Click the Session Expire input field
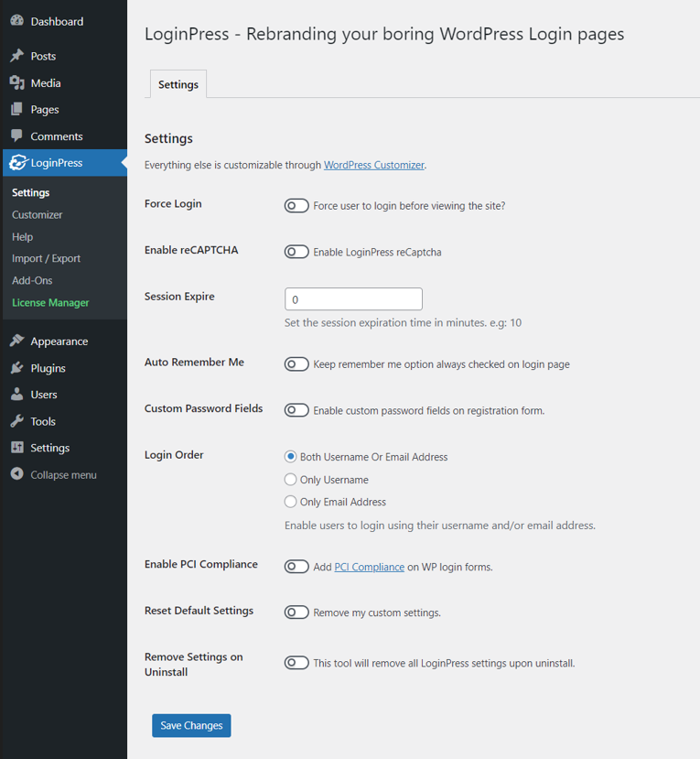700x759 pixels. click(x=353, y=299)
